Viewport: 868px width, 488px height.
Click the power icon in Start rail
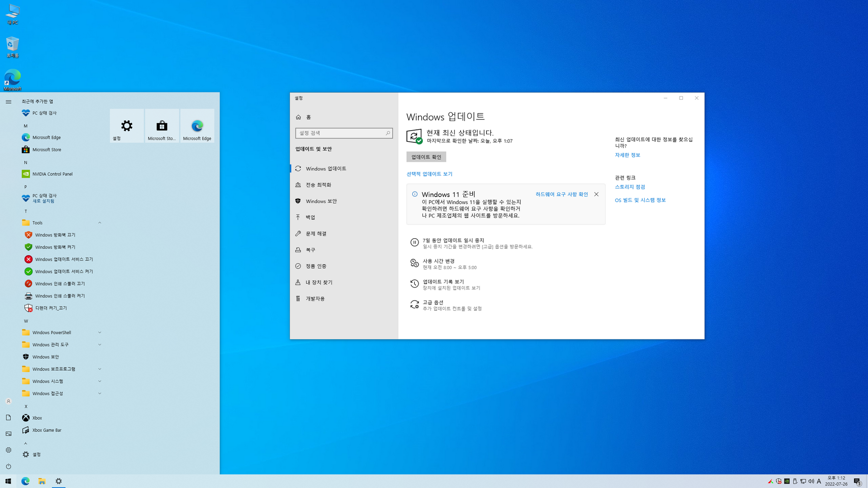8,466
